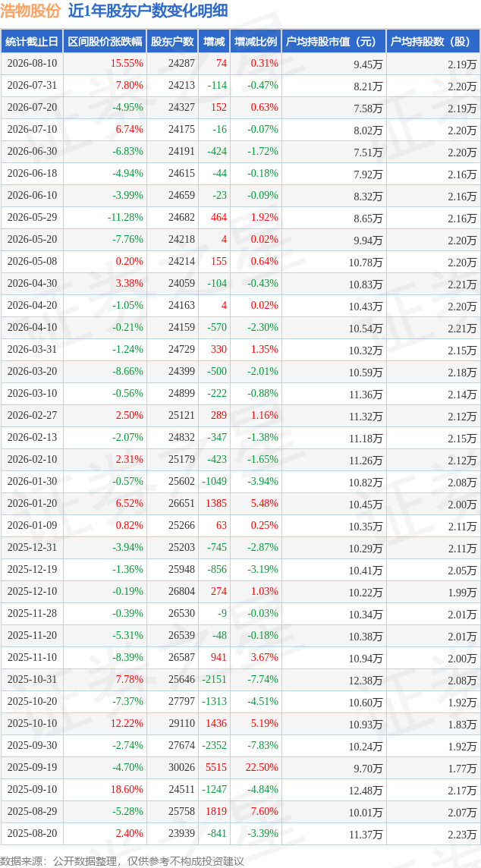Viewport: 481px width, 868px height.
Task: Click the 区间股价涨跌幅 column header
Action: pyautogui.click(x=105, y=41)
